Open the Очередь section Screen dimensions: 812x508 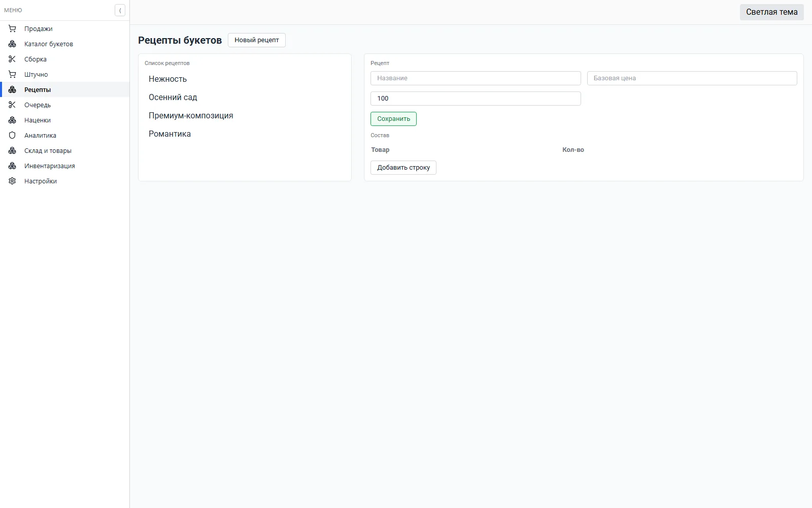point(64,105)
